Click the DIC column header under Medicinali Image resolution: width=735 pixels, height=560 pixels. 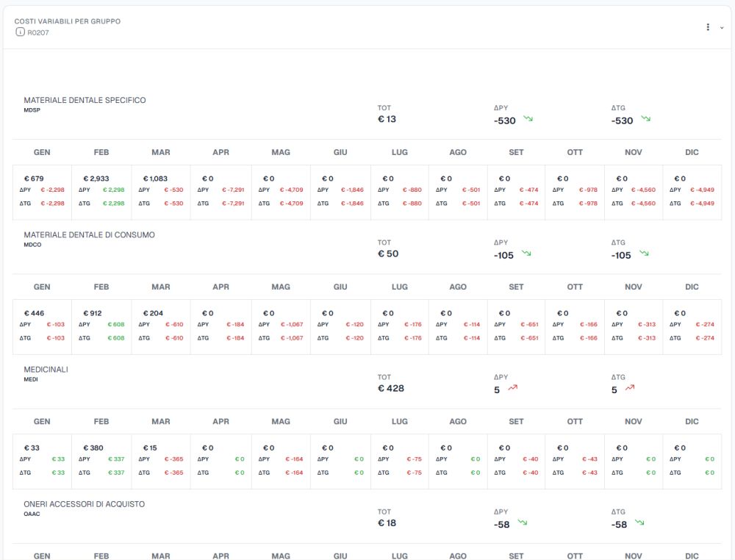(692, 422)
